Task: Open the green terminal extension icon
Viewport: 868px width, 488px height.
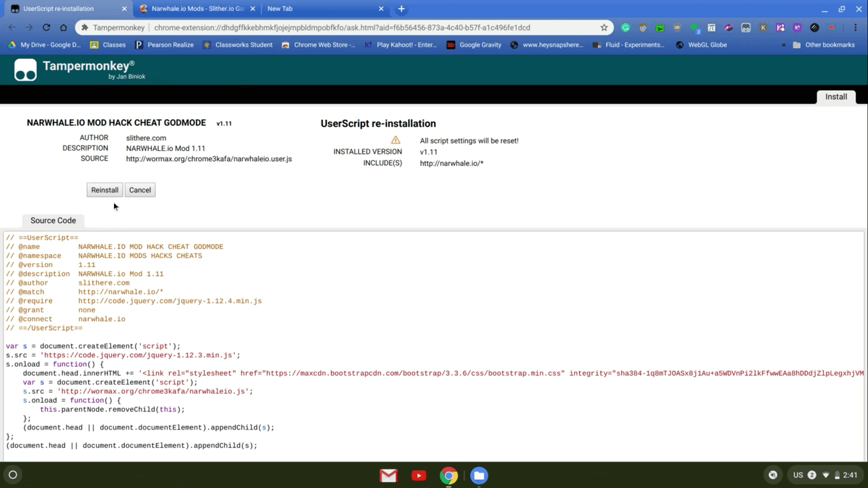Action: [660, 28]
